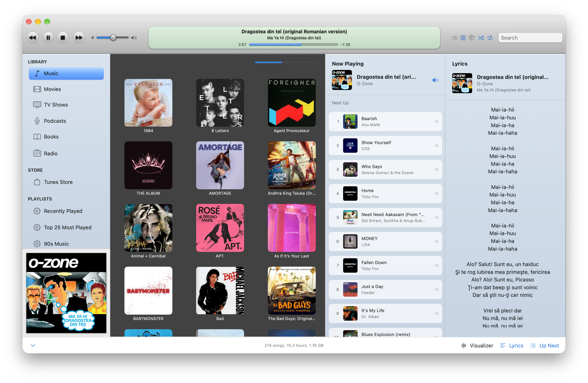
Task: Toggle repeat playback
Action: (490, 38)
